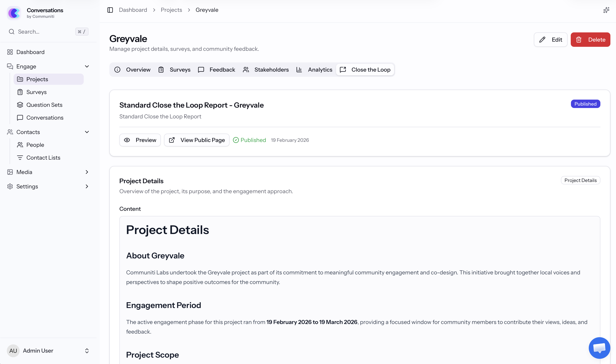Open the Analytics bar chart icon
Screen dimensions: 616x364
click(299, 70)
